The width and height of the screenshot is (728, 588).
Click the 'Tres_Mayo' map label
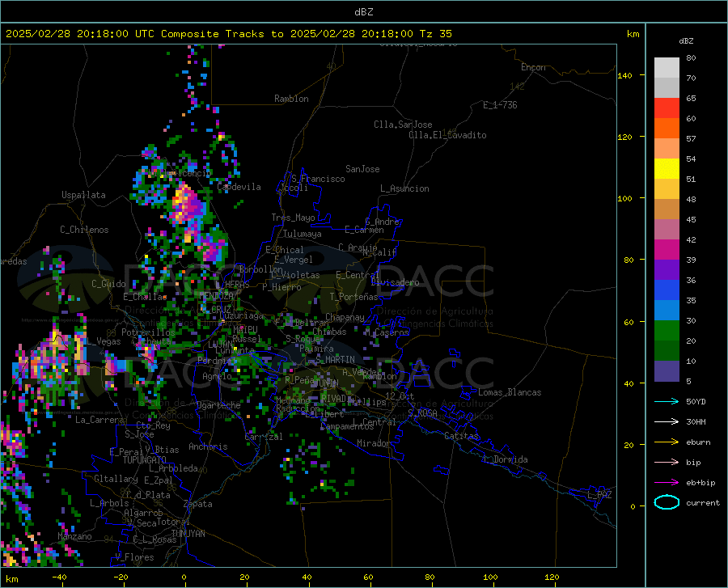pos(293,218)
